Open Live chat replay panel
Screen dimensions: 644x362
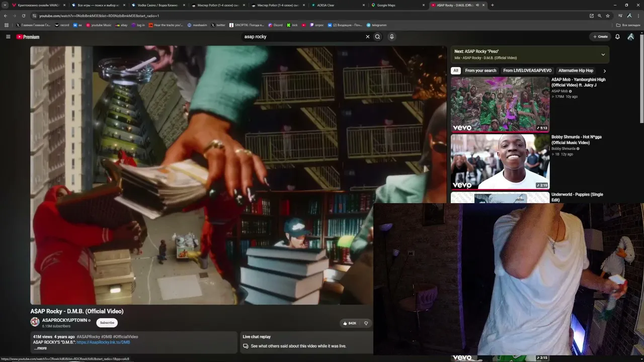pos(306,342)
